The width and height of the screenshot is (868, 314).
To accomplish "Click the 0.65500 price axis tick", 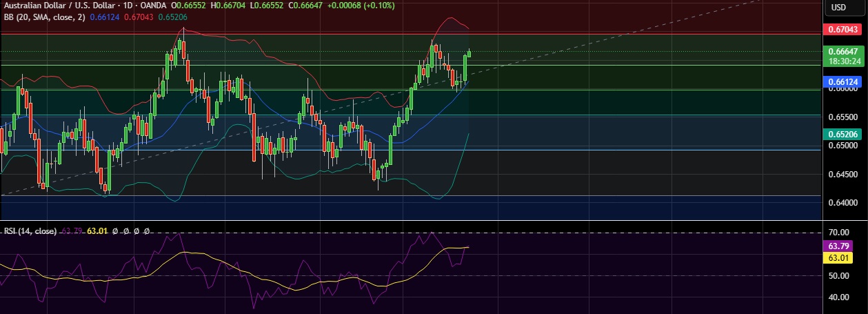I will click(842, 117).
